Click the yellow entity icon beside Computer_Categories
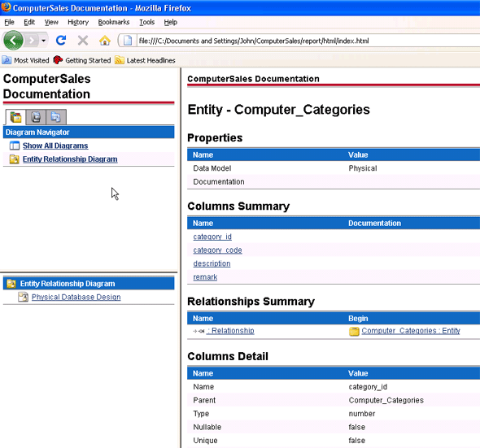 [x=354, y=331]
